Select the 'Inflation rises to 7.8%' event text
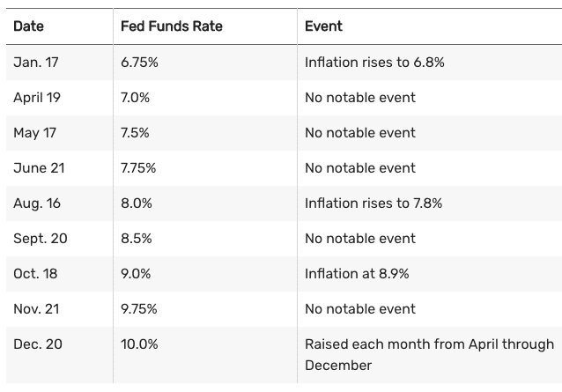This screenshot has width=562, height=392. 373,203
